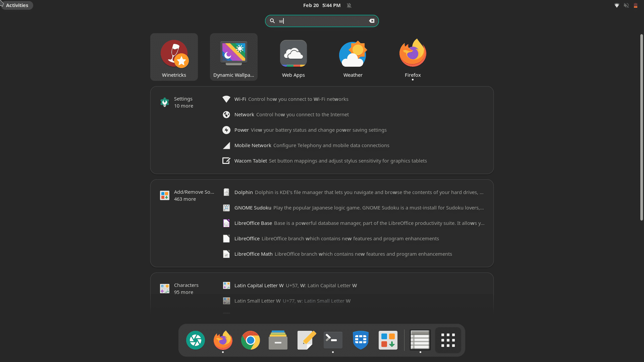Screen dimensions: 644x362
Task: Start the Web Apps application
Action: tap(293, 57)
